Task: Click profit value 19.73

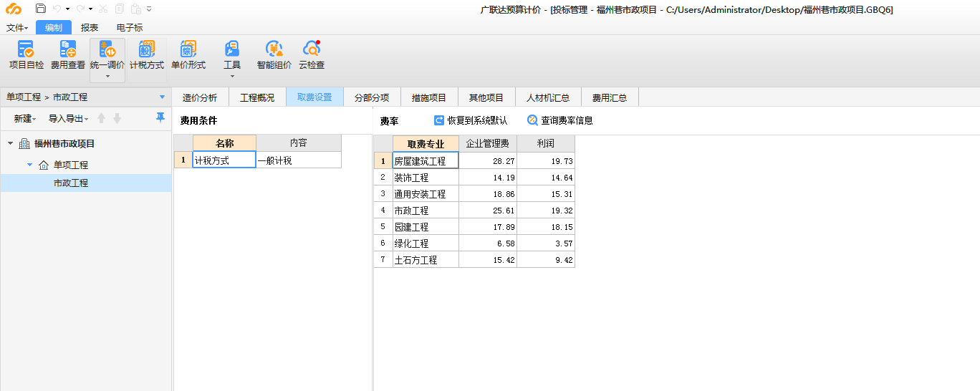Action: point(546,161)
